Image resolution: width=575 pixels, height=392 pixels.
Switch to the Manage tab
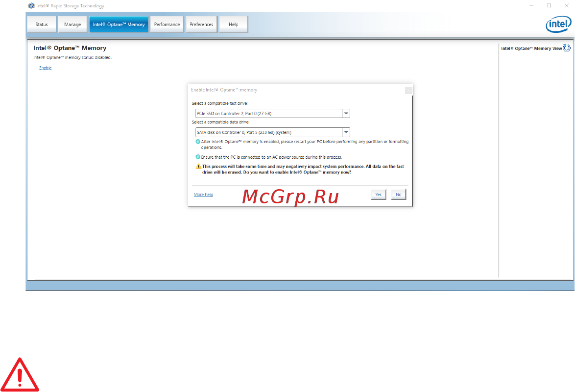72,24
